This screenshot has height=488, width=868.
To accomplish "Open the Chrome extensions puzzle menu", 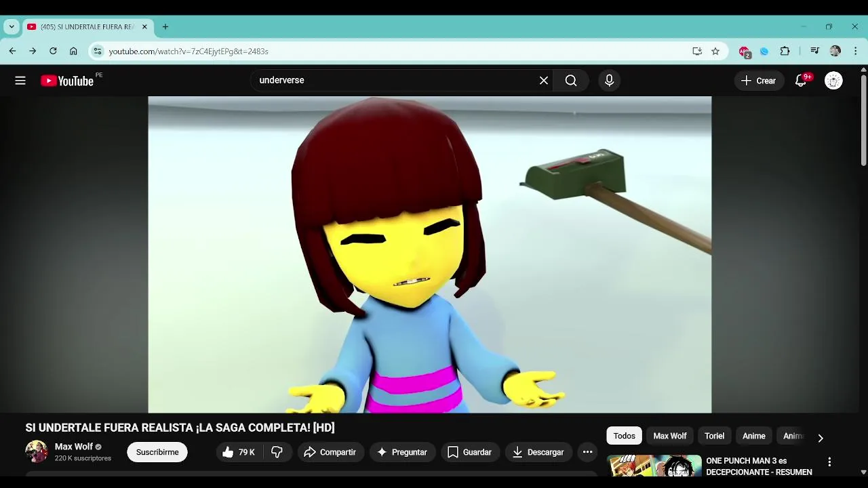I will click(x=785, y=51).
